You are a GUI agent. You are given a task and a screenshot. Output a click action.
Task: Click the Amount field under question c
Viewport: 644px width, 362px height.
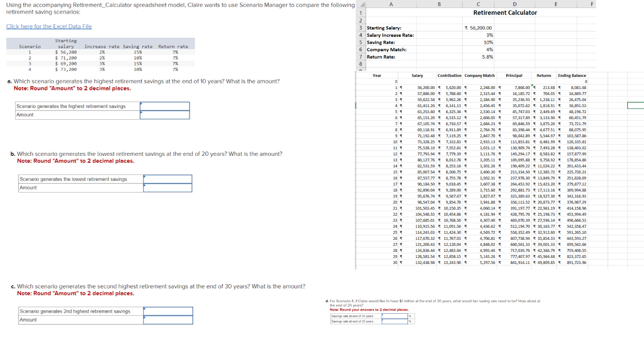(168, 319)
